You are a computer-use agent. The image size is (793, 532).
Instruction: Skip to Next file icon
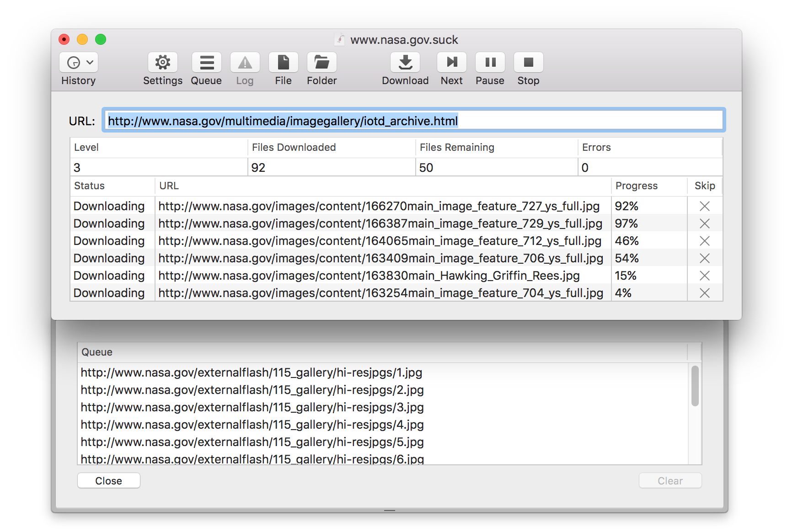point(451,63)
